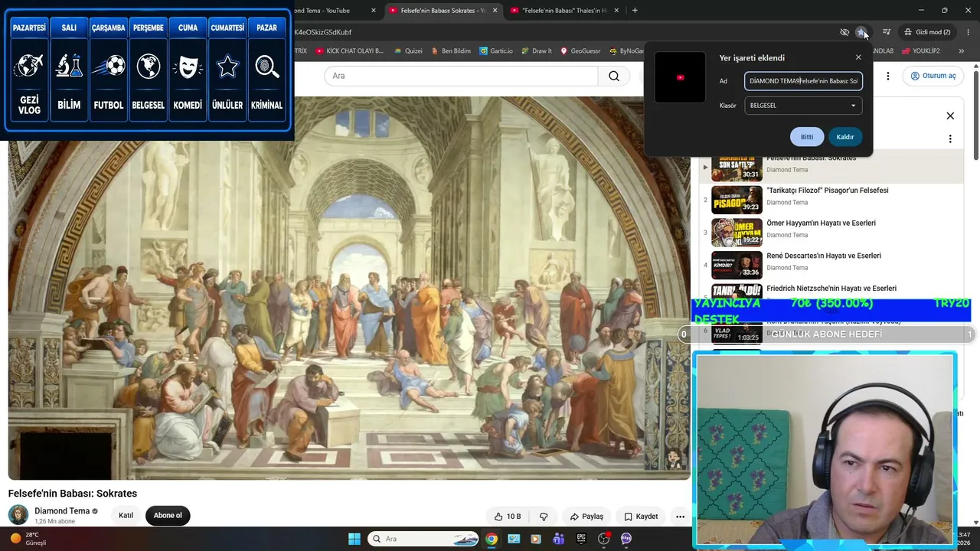Screen dimensions: 980x551
Task: Open more actions menu next to Kaydet
Action: pos(680,517)
